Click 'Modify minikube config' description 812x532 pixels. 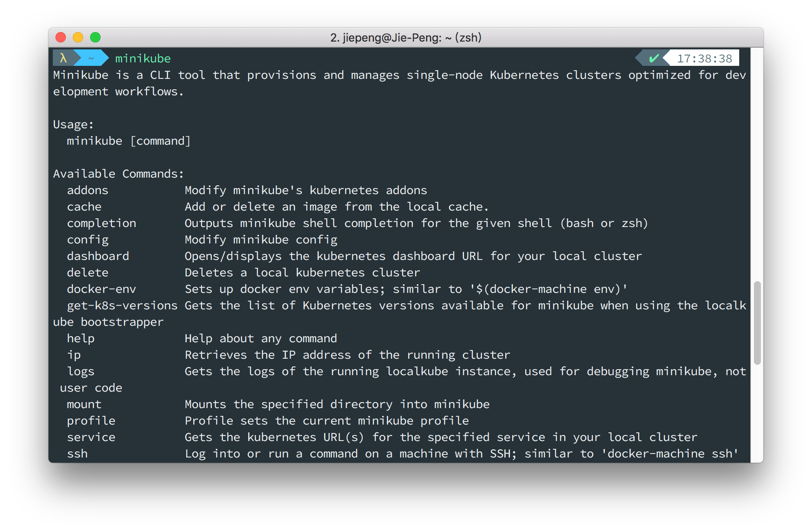pyautogui.click(x=261, y=240)
